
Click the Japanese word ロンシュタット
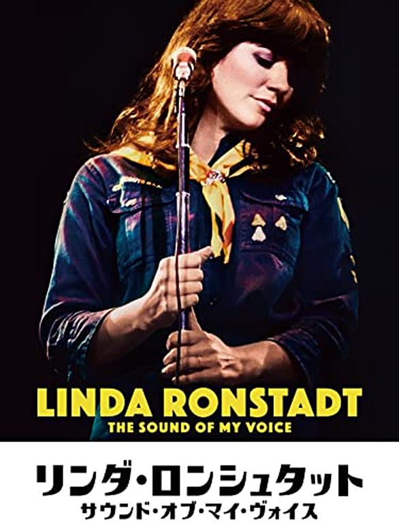coord(257,480)
